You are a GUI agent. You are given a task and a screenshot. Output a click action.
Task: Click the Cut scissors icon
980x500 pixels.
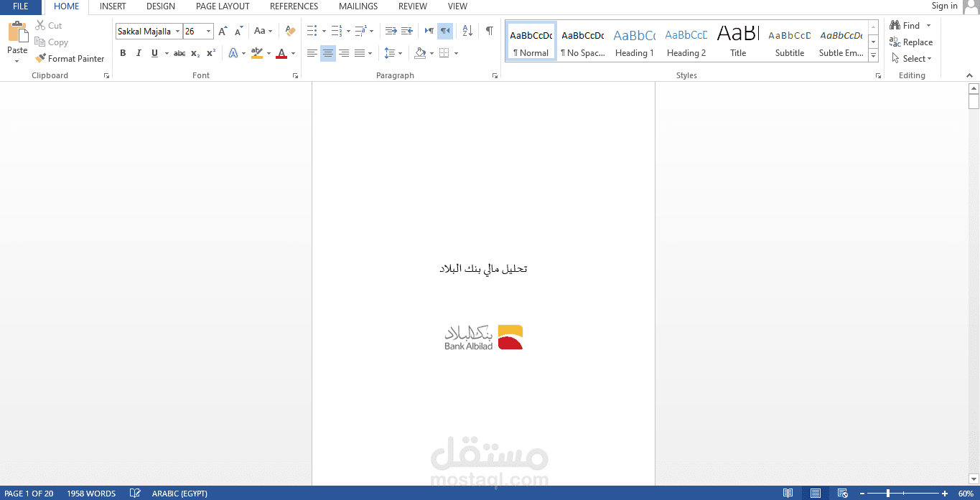40,25
